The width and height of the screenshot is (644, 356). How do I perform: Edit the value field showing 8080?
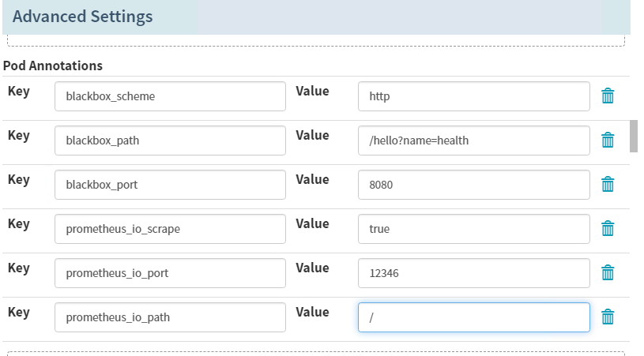473,185
